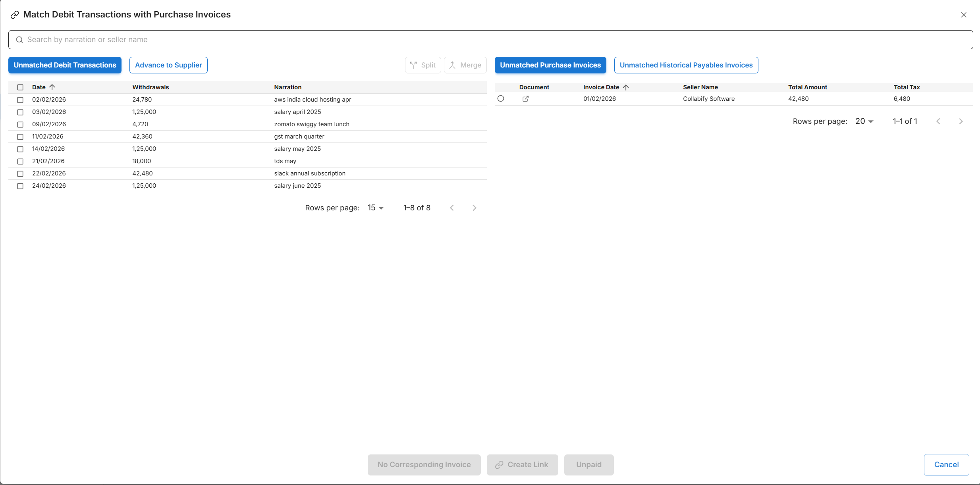
Task: Go to next page of debit transactions
Action: click(x=475, y=208)
